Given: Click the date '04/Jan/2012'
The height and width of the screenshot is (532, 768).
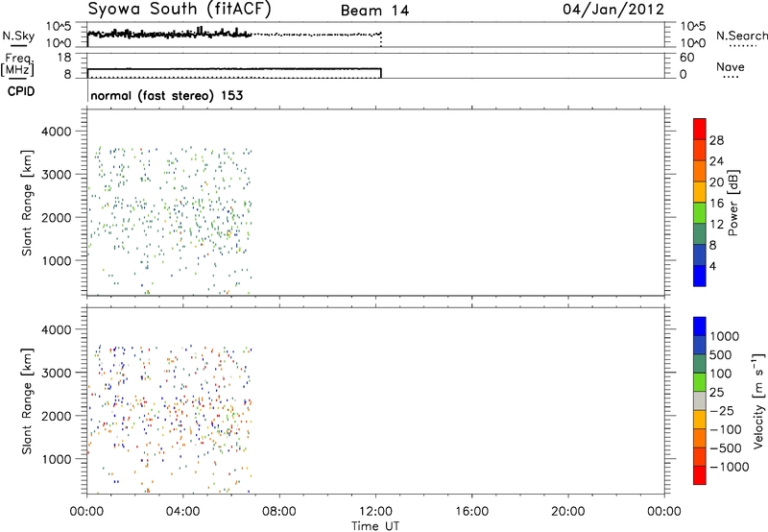Looking at the screenshot, I should point(613,10).
